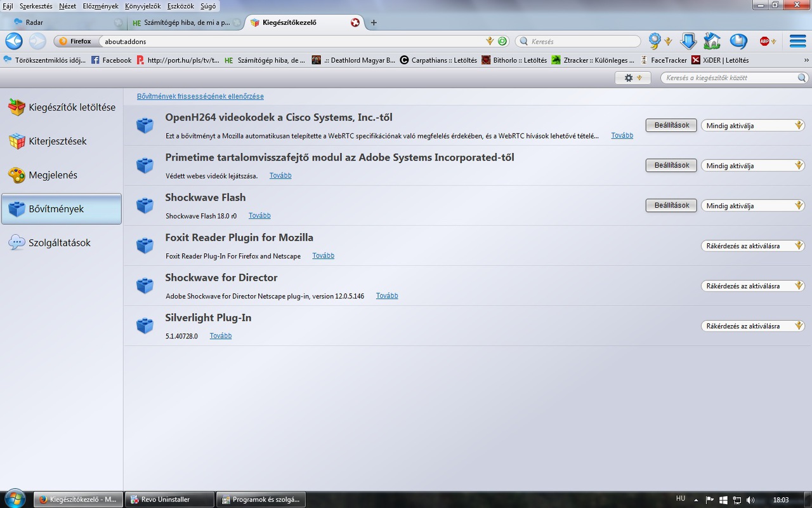Open Kiegészítők letöltése in the sidebar
812x508 pixels.
click(62, 107)
